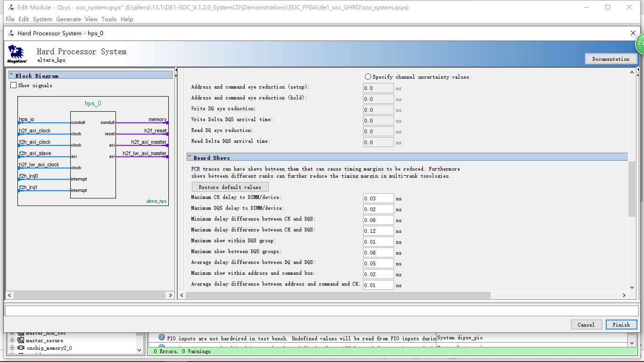Click PIO inputs info message icon
Image resolution: width=644 pixels, height=362 pixels.
[162, 337]
